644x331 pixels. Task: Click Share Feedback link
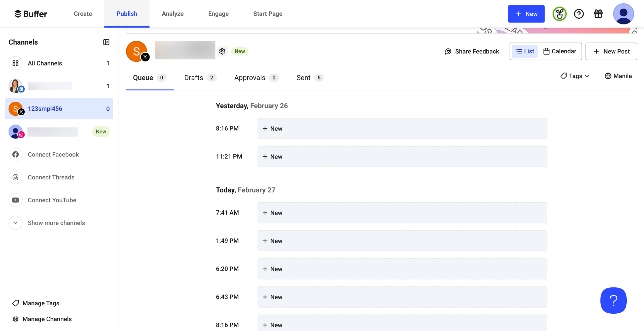pyautogui.click(x=472, y=51)
